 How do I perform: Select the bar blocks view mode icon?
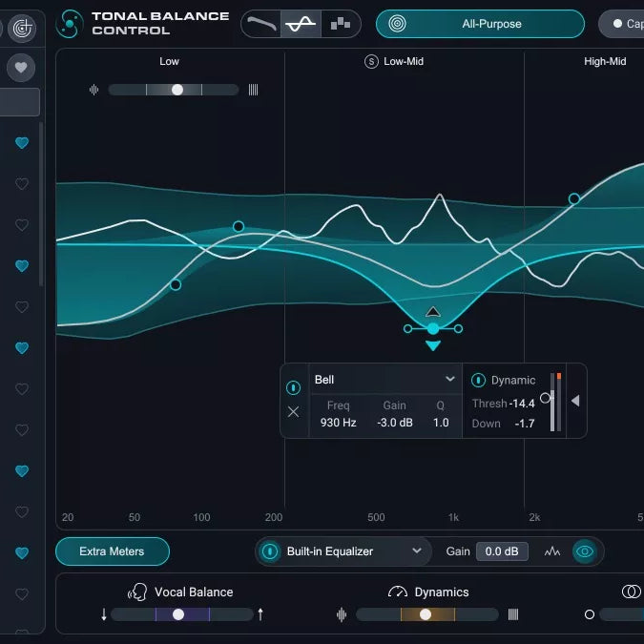click(341, 24)
